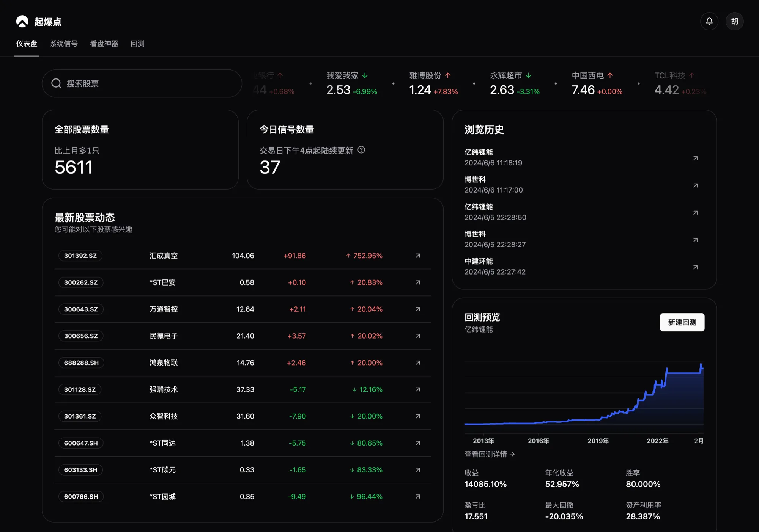Viewport: 759px width, 532px height.
Task: Click 资产利用率 value 28.387%
Action: click(643, 516)
